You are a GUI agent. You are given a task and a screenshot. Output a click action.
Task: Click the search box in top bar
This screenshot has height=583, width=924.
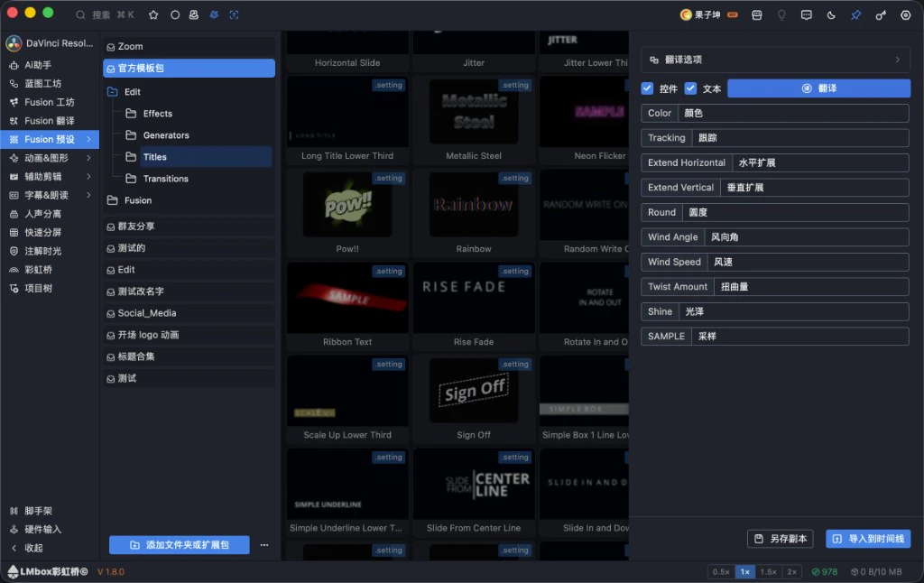(105, 14)
